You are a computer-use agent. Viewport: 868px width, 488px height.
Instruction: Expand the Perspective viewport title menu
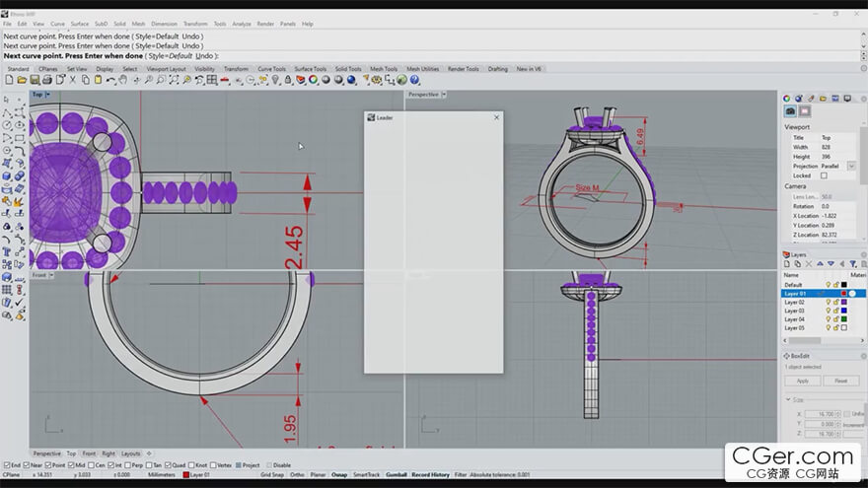(x=444, y=95)
